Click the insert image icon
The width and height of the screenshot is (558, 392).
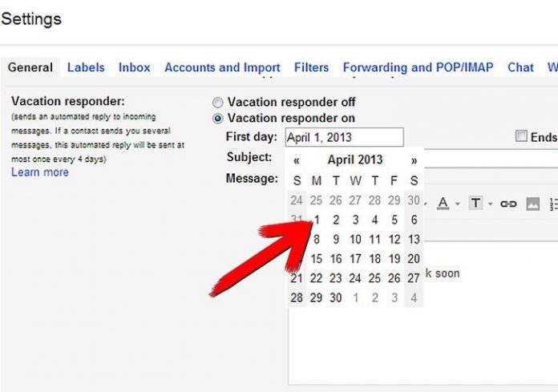[x=532, y=204]
